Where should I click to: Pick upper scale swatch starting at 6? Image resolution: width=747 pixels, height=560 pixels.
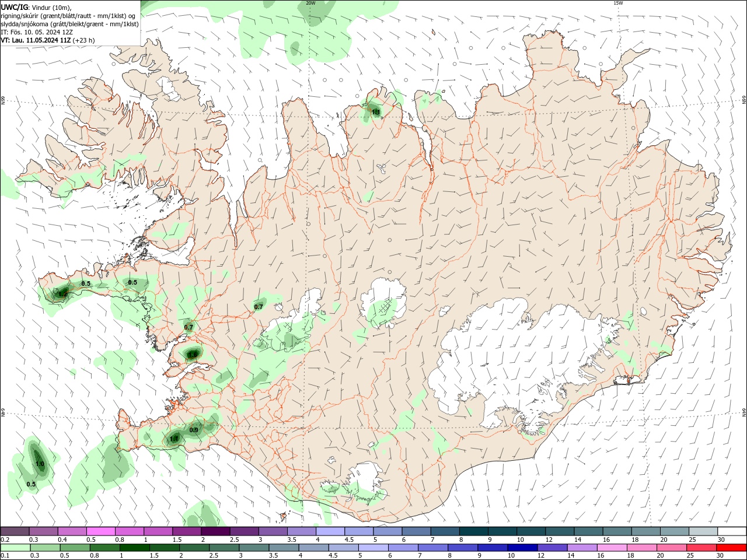click(416, 531)
